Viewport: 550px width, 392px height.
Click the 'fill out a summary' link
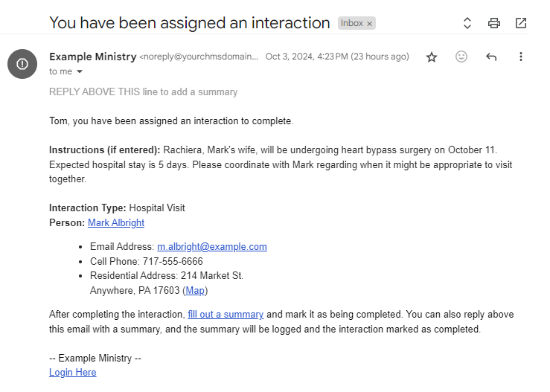(226, 315)
